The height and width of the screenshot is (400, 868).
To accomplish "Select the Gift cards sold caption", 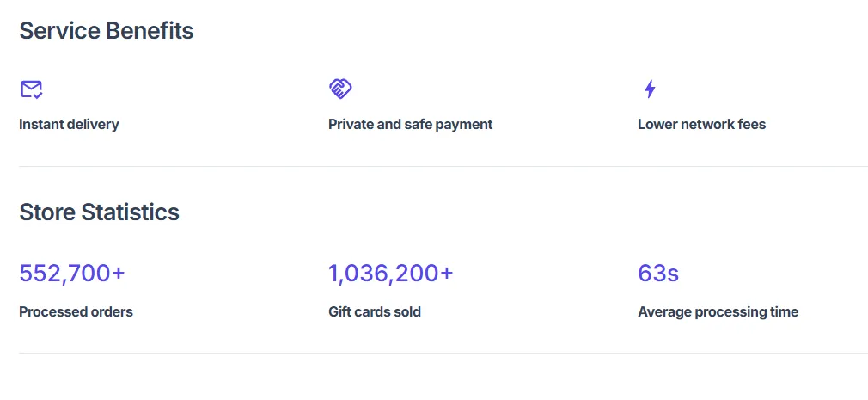I will coord(375,312).
